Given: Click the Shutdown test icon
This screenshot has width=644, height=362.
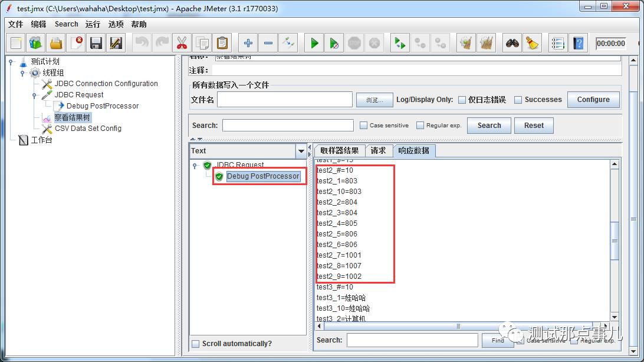Looking at the screenshot, I should click(x=374, y=42).
